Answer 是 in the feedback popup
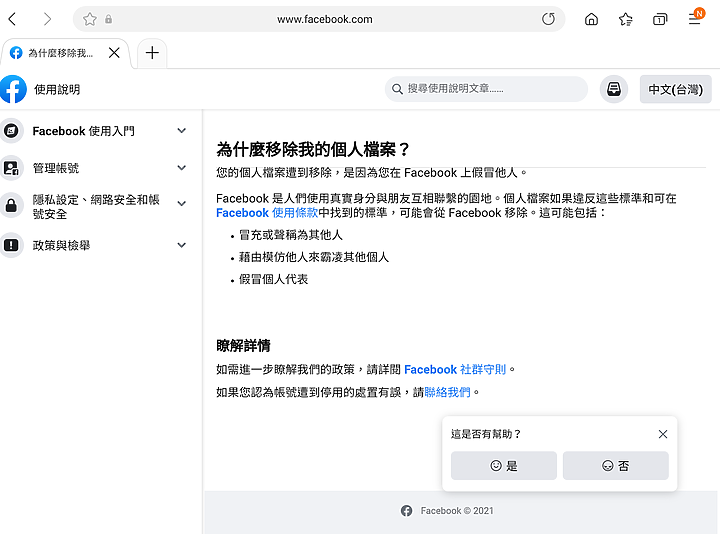720x534 pixels. tap(504, 466)
